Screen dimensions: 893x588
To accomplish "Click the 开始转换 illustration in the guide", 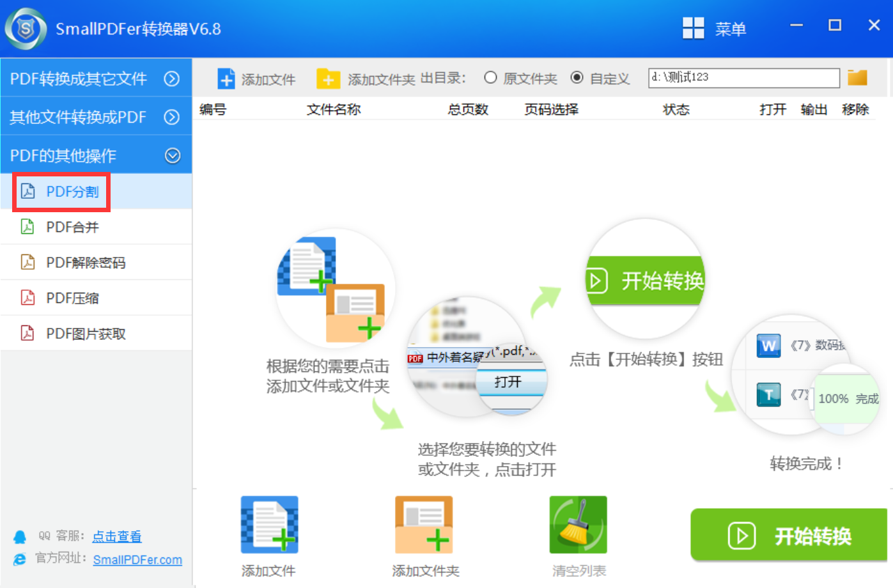I will pyautogui.click(x=646, y=279).
